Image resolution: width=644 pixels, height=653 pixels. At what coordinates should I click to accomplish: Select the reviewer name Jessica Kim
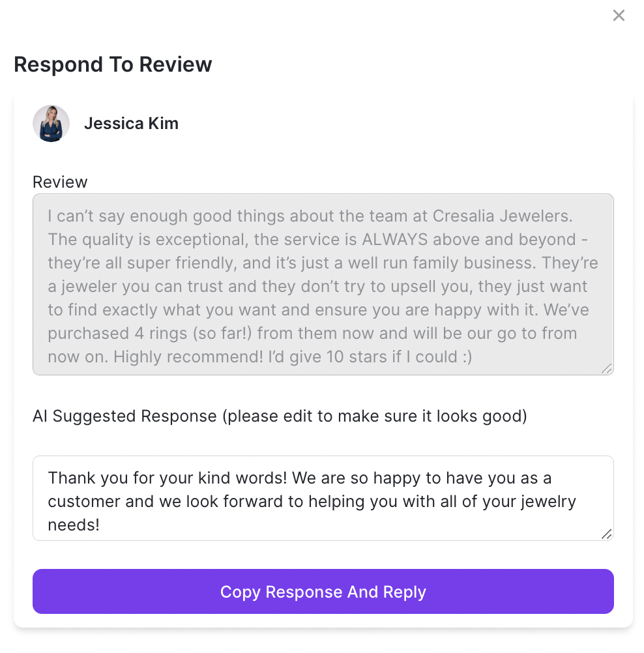(x=131, y=123)
